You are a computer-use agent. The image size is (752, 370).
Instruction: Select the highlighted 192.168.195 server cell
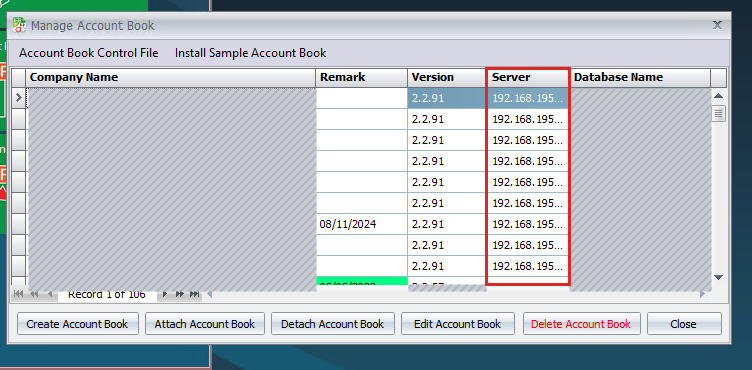pos(528,98)
